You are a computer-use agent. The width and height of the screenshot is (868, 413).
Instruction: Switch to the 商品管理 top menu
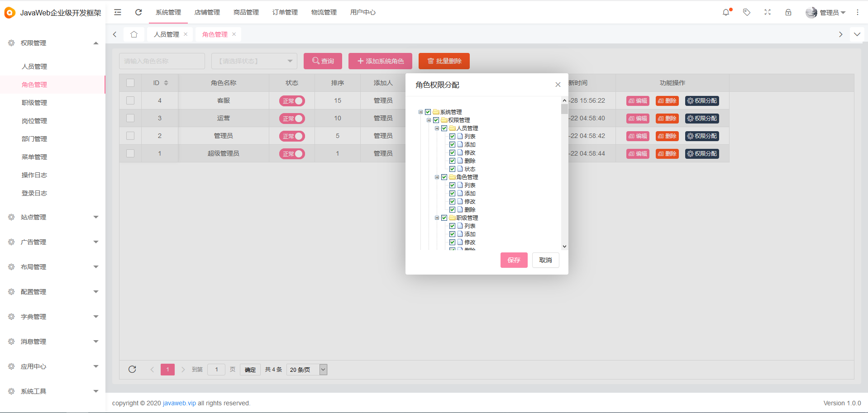tap(246, 12)
